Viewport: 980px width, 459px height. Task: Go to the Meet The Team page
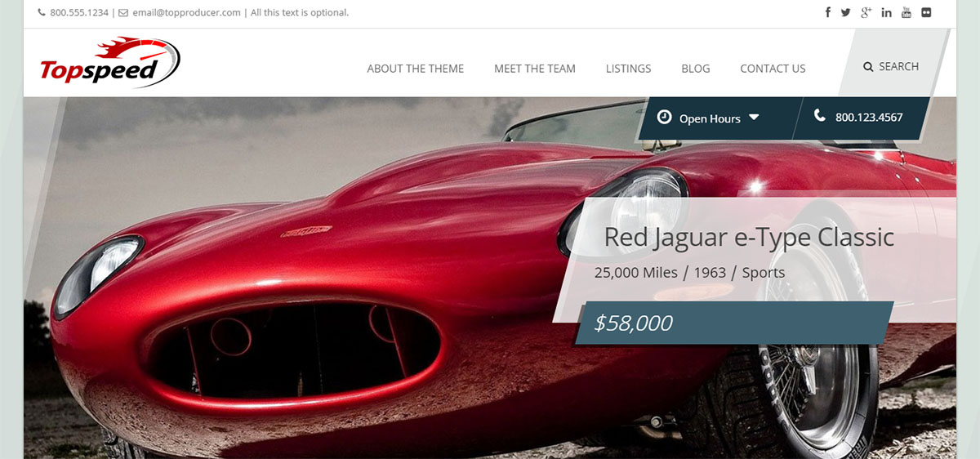pyautogui.click(x=535, y=69)
